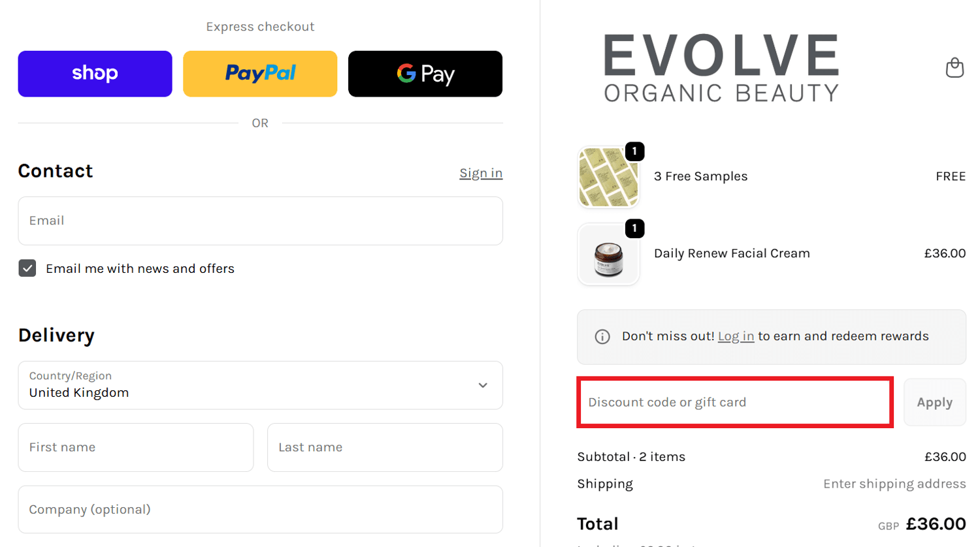Click the Sign in link

tap(480, 172)
